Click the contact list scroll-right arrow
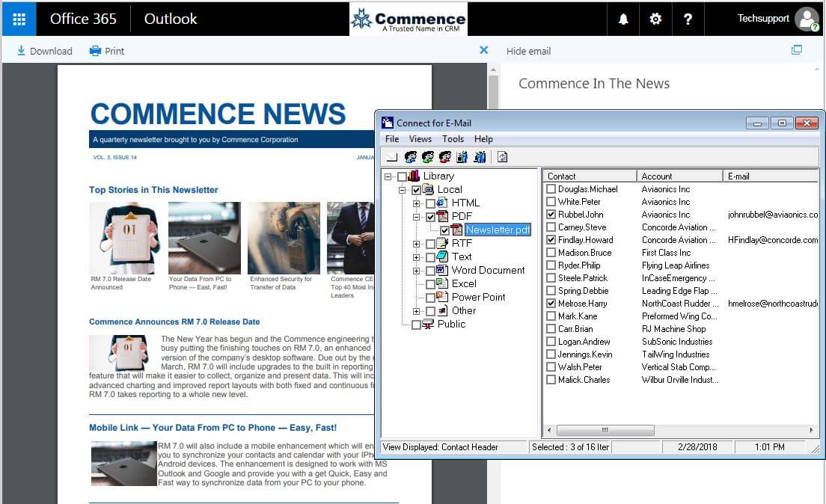 pyautogui.click(x=811, y=430)
